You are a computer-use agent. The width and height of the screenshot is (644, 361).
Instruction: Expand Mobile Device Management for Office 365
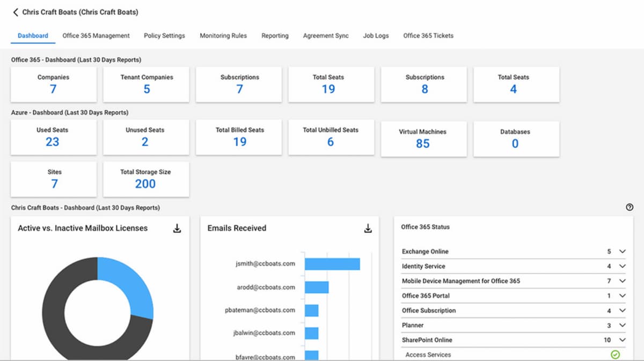pos(622,281)
